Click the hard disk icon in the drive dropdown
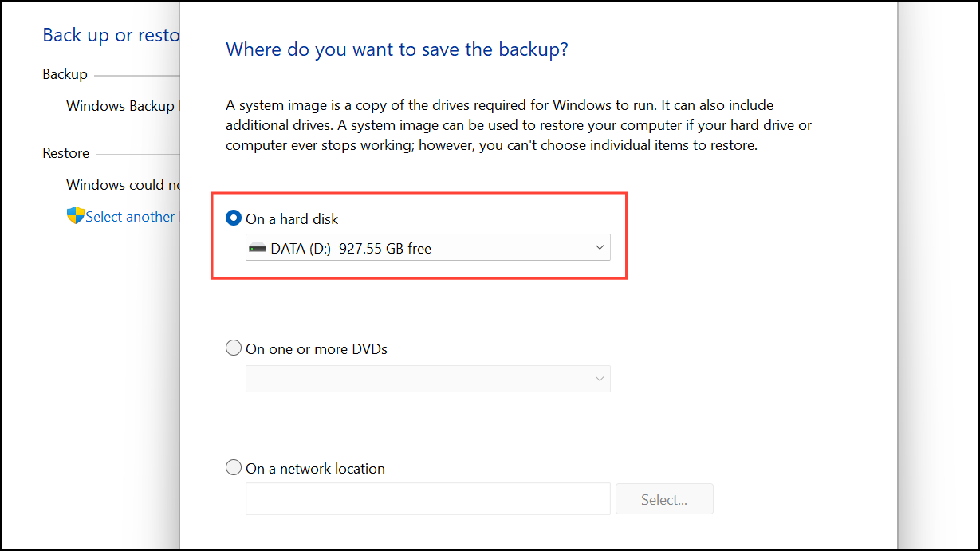Screen dimensions: 980x551 pos(257,247)
